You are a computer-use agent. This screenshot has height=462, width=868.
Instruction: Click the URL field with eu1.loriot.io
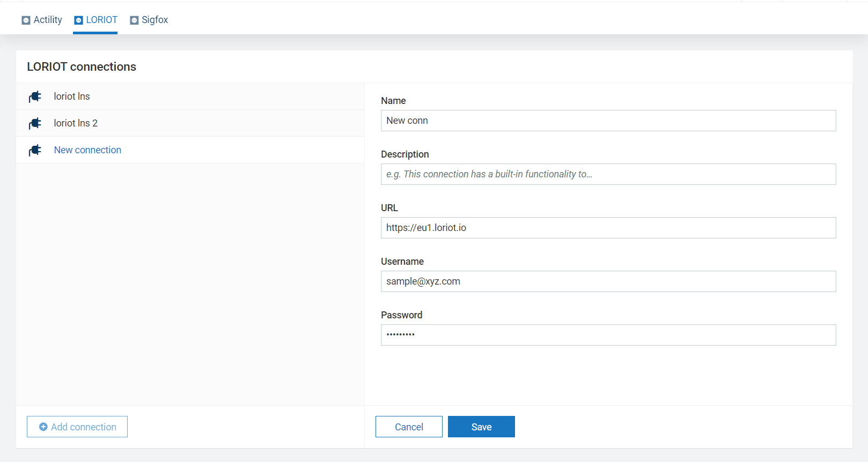pyautogui.click(x=608, y=228)
